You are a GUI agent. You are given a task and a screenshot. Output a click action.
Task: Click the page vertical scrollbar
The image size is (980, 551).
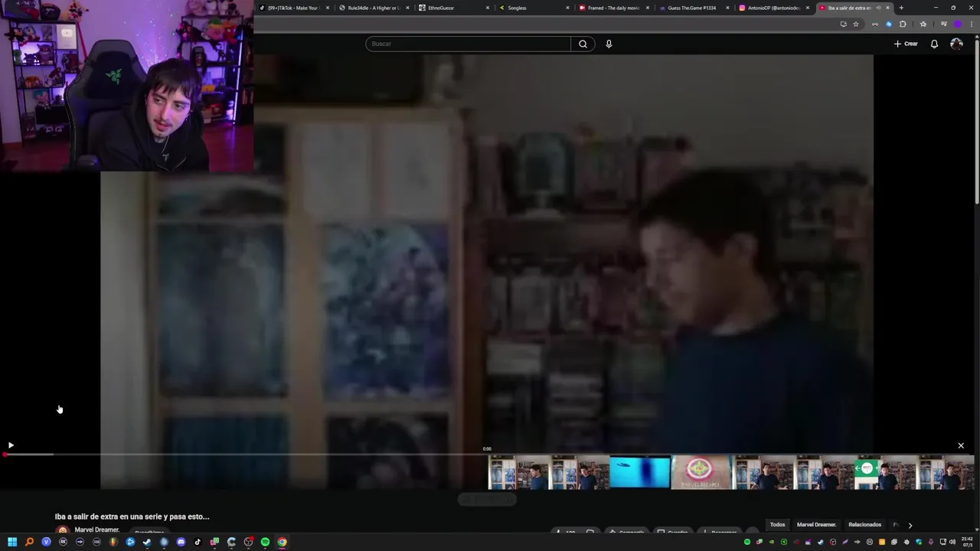(x=977, y=122)
